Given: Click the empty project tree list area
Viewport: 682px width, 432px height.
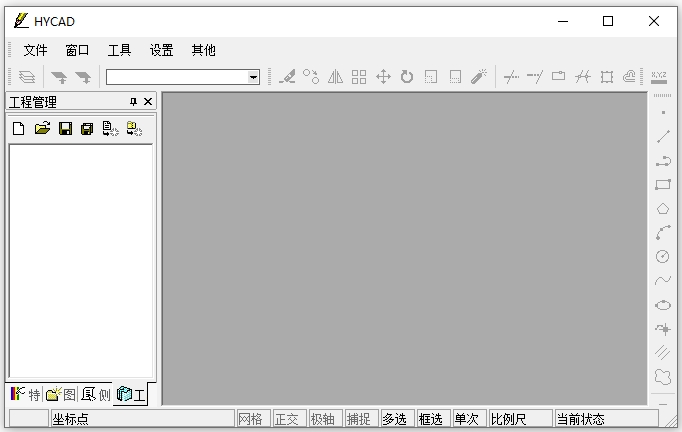Looking at the screenshot, I should point(81,261).
